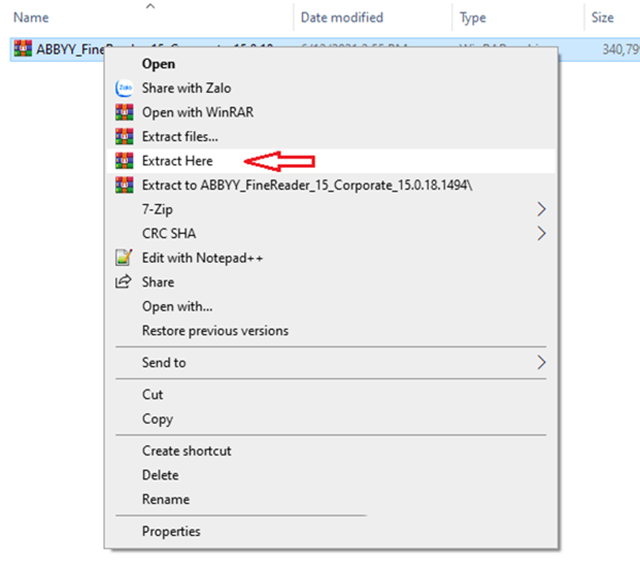
Task: Expand the CRC SHA submenu arrow
Action: click(541, 233)
